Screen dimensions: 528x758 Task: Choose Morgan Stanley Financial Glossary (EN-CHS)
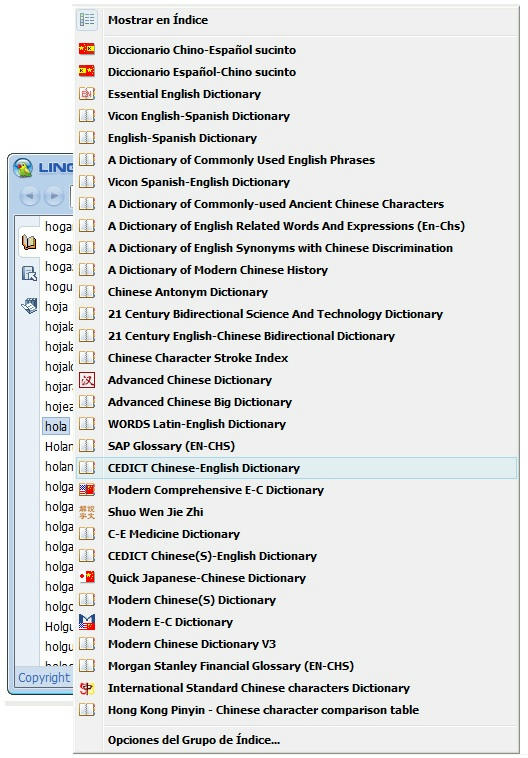296,666
